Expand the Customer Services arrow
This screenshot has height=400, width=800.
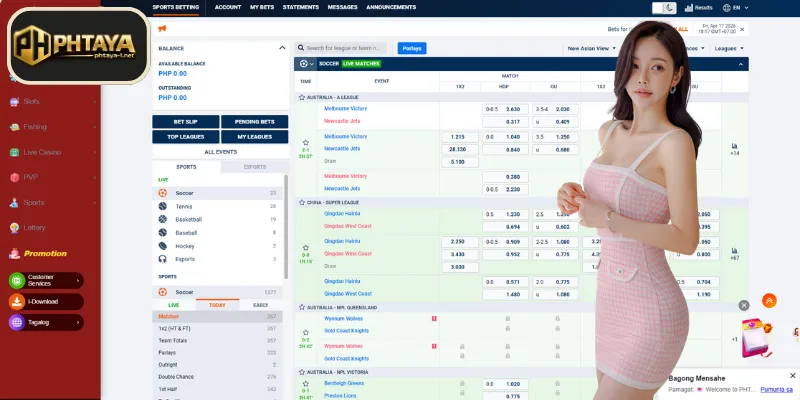(78, 280)
